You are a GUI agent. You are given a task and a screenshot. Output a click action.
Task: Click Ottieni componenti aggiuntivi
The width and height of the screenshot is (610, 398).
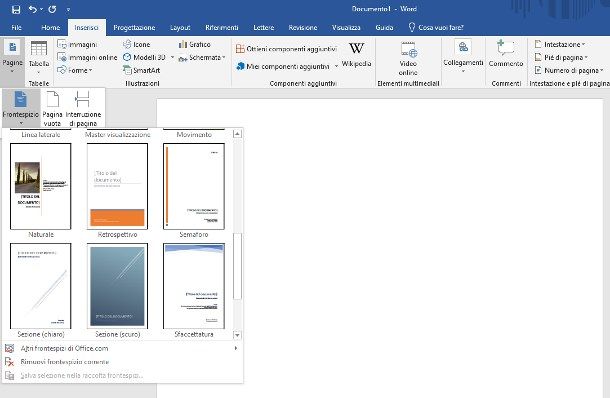coord(286,49)
